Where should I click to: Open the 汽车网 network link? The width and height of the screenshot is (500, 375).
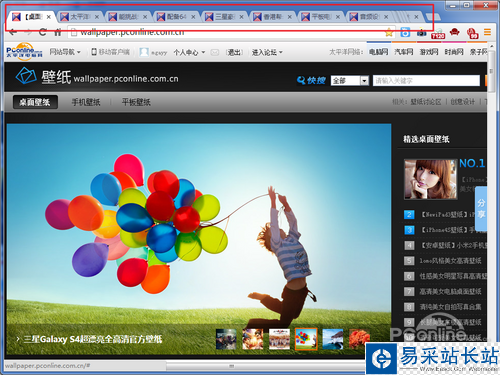click(404, 52)
